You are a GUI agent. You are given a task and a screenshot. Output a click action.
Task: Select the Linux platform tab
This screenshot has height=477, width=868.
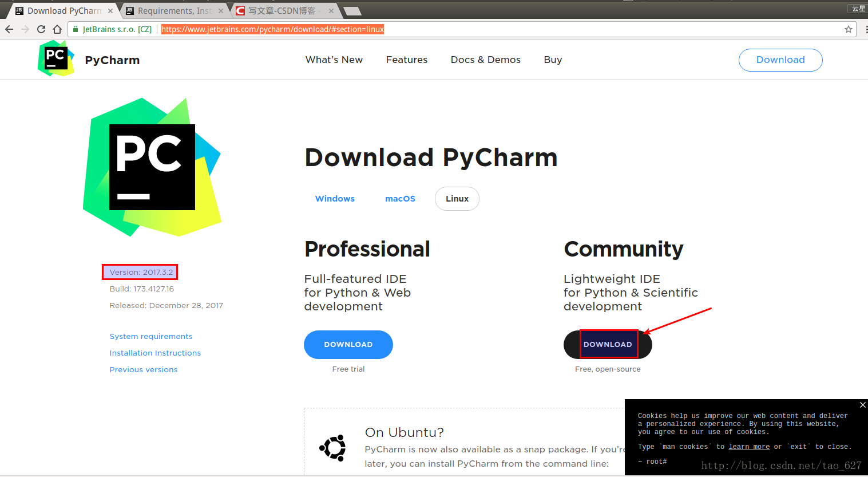click(x=457, y=199)
